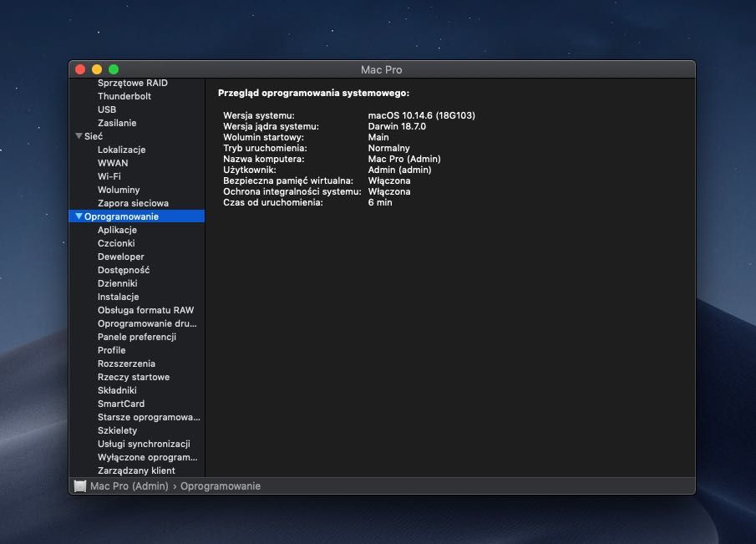Click the Ochrona integralności systemu label

[x=292, y=191]
